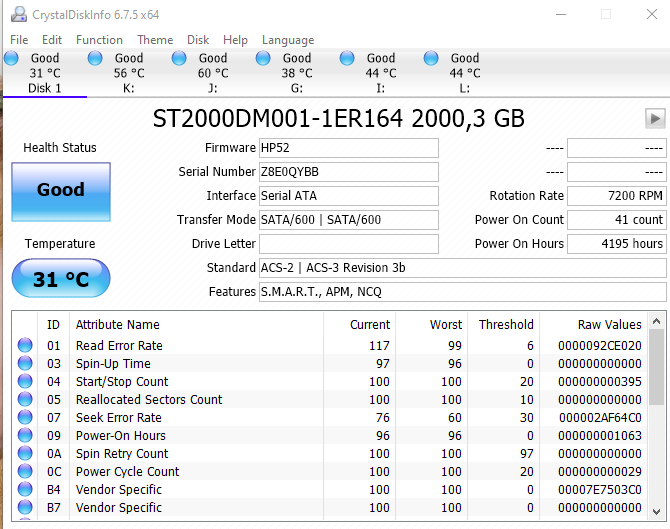Click status orb of Spin-Up Time row

pos(25,363)
